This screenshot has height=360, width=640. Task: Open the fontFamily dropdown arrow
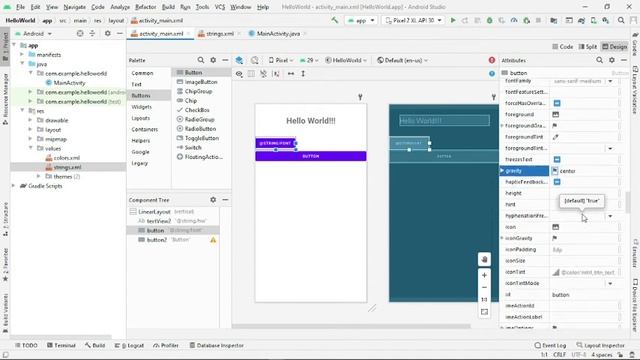pyautogui.click(x=610, y=81)
